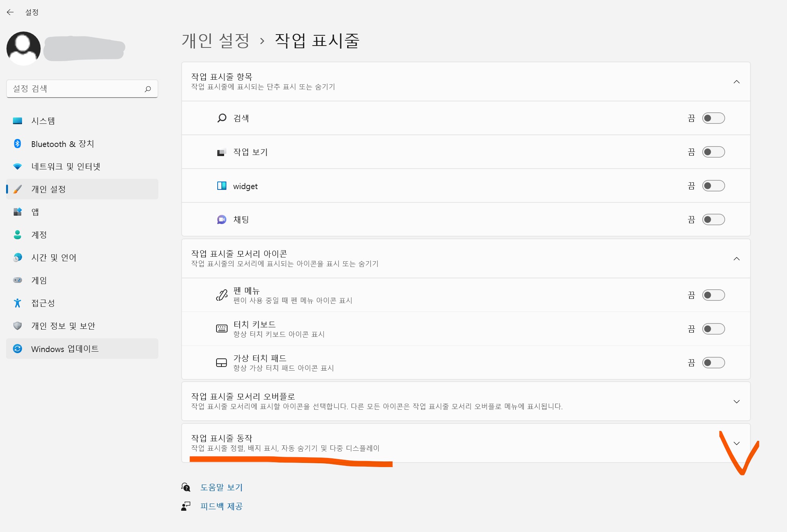Click the user profile avatar
The height and width of the screenshot is (532, 787).
(24, 48)
